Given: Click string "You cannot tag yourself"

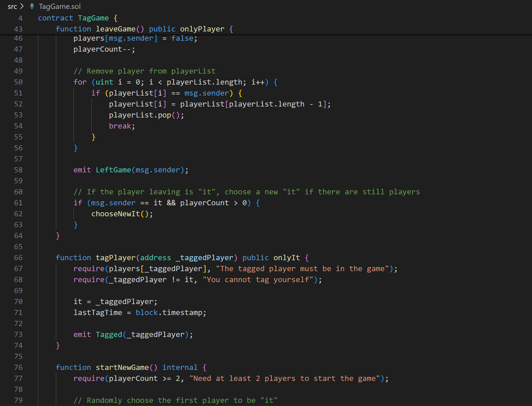Looking at the screenshot, I should tap(260, 280).
